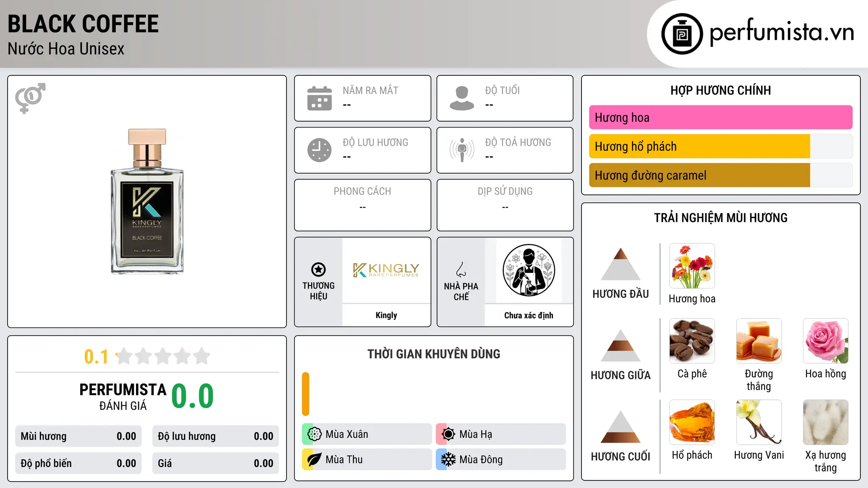Click the HƯƠNG CUỐI label text
Image resolution: width=868 pixels, height=488 pixels.
pos(620,457)
